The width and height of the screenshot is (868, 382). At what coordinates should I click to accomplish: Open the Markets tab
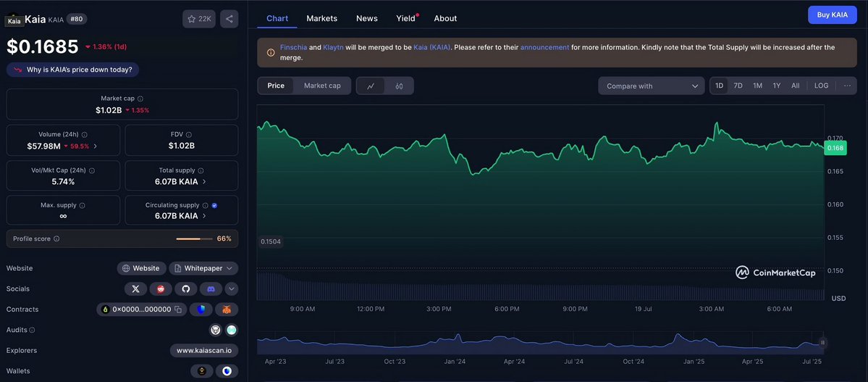pos(321,18)
